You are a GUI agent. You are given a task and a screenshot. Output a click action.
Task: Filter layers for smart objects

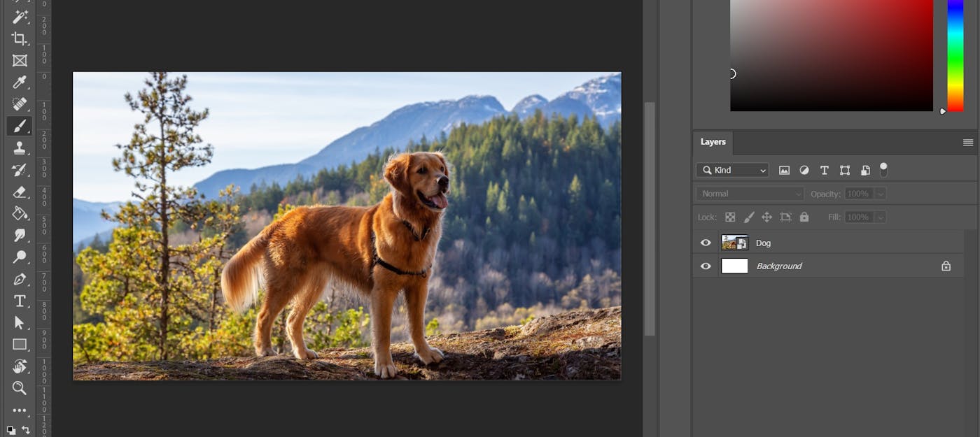coord(865,170)
